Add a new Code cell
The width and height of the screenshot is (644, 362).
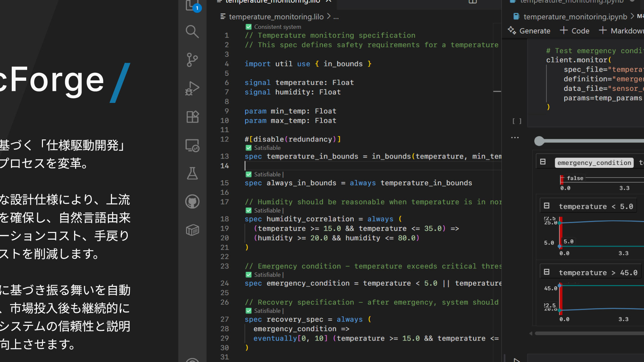click(x=575, y=31)
